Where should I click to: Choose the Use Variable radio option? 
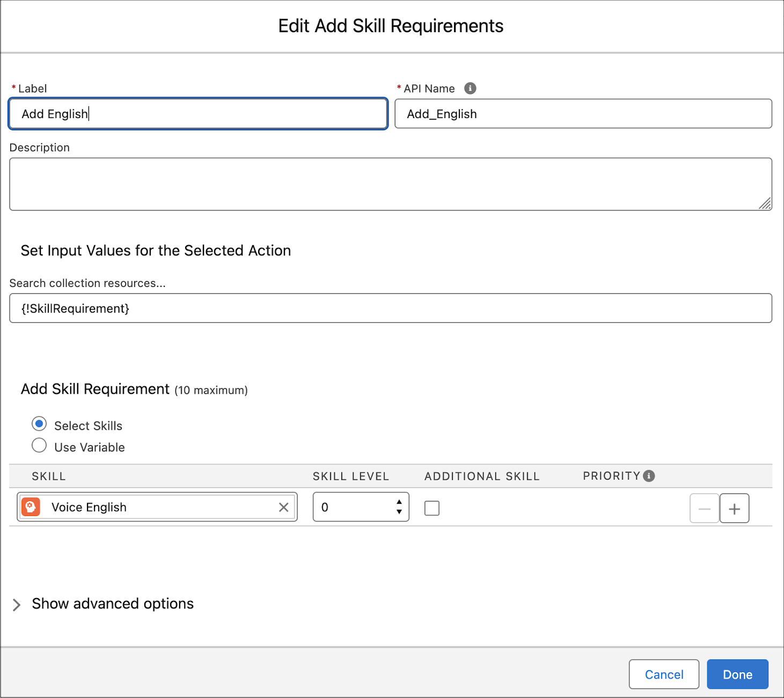[39, 445]
